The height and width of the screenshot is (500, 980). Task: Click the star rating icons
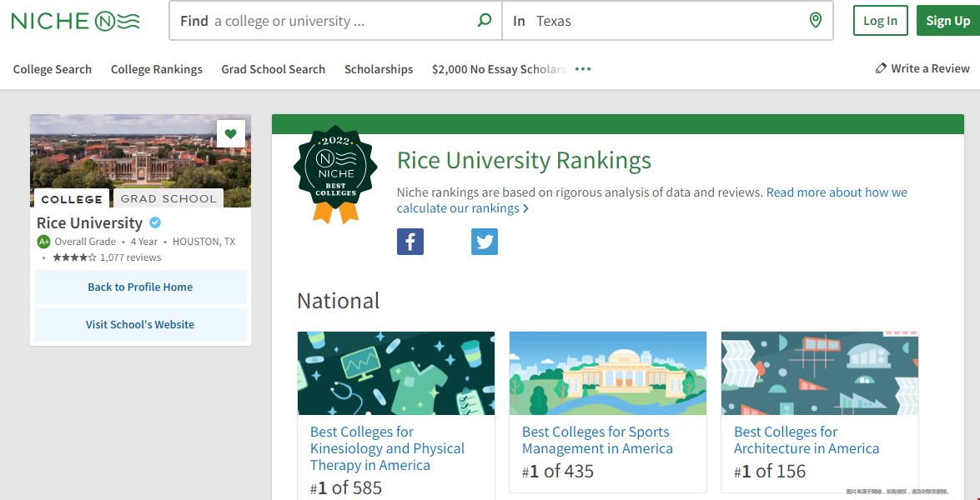pyautogui.click(x=74, y=257)
